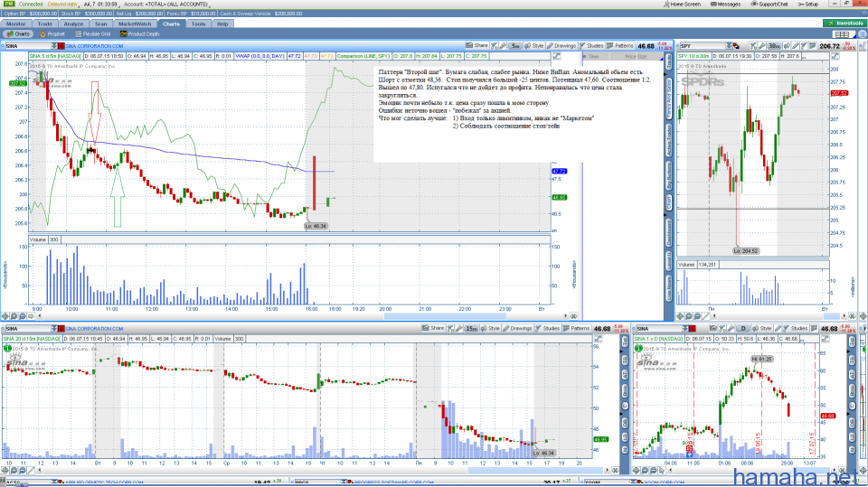
Task: Open the Flexible Grid sub-tab
Action: point(92,33)
